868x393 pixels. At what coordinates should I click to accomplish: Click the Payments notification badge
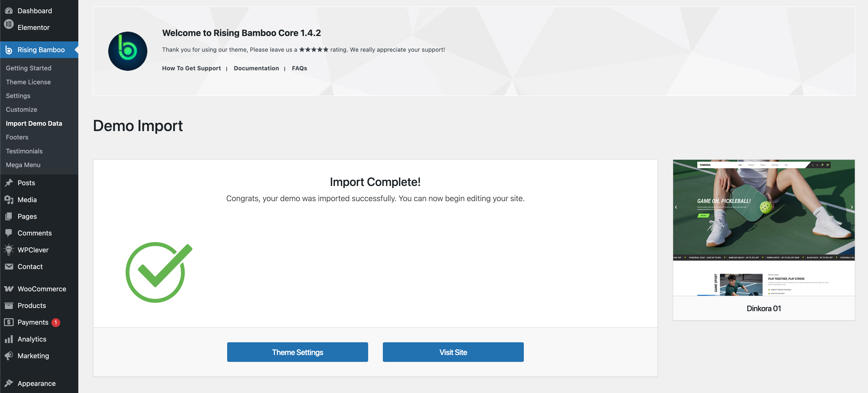pyautogui.click(x=56, y=322)
